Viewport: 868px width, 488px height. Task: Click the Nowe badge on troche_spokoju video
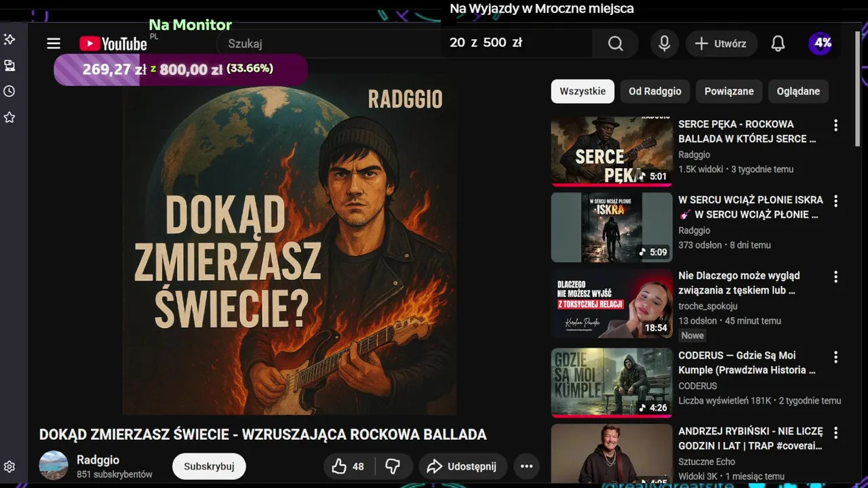pyautogui.click(x=692, y=335)
